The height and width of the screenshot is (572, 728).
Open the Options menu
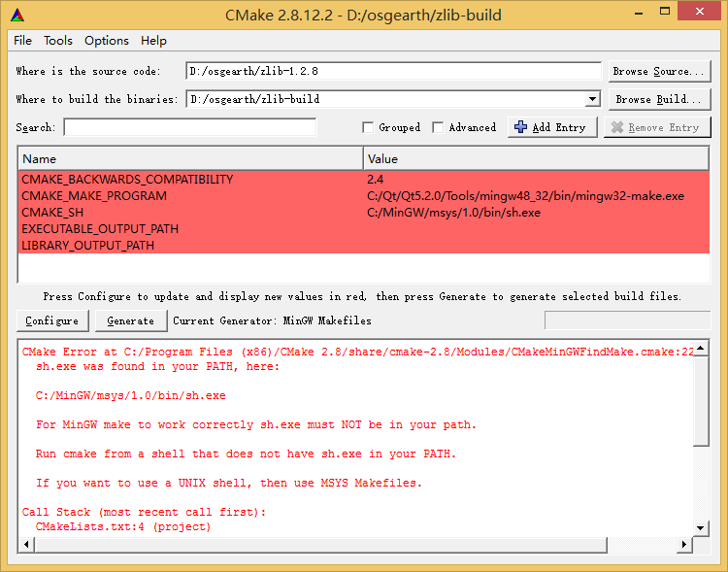107,41
